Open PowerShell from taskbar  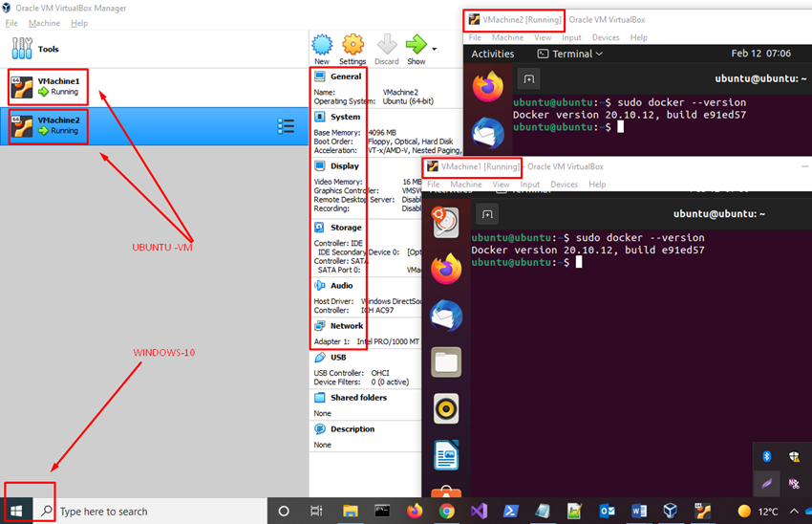click(511, 511)
